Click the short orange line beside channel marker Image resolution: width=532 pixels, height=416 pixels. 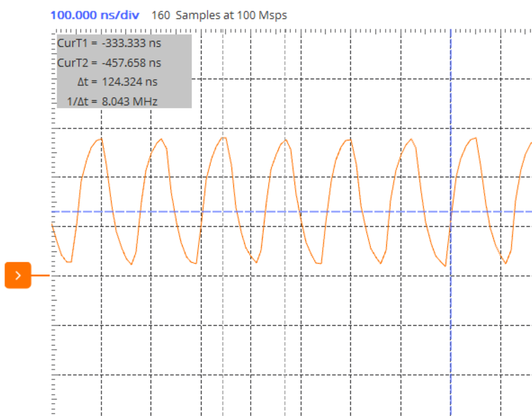pos(40,275)
